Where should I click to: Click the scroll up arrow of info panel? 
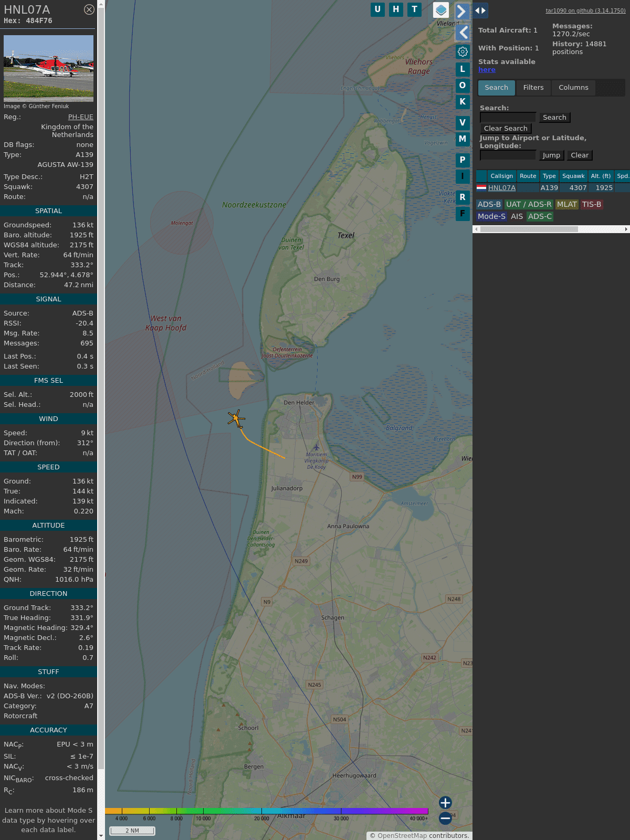click(101, 4)
